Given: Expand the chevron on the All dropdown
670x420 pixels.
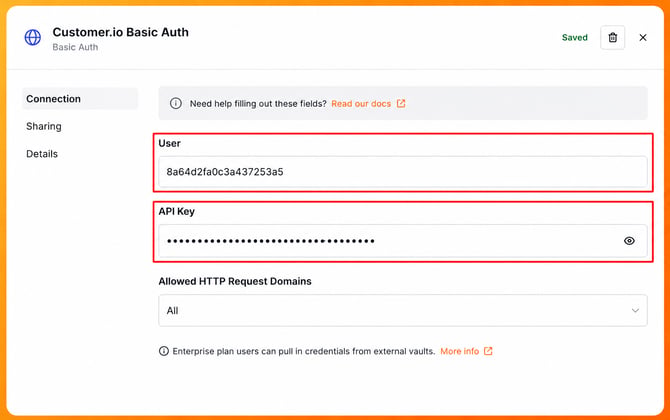Looking at the screenshot, I should [635, 311].
